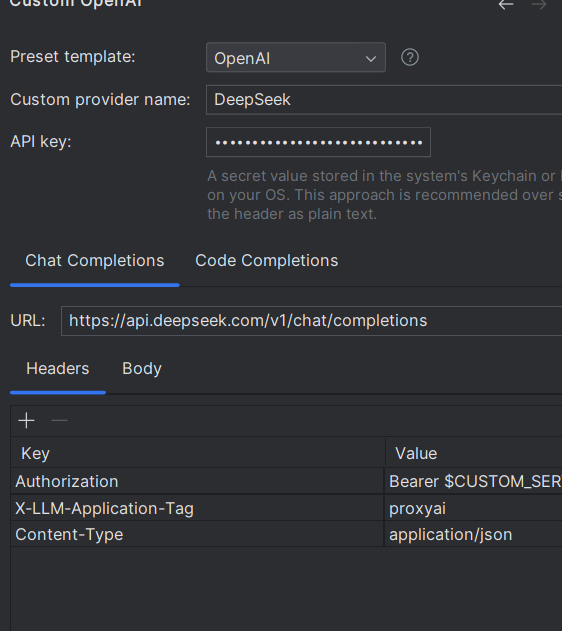Open the Body tab
The image size is (562, 631).
[142, 369]
